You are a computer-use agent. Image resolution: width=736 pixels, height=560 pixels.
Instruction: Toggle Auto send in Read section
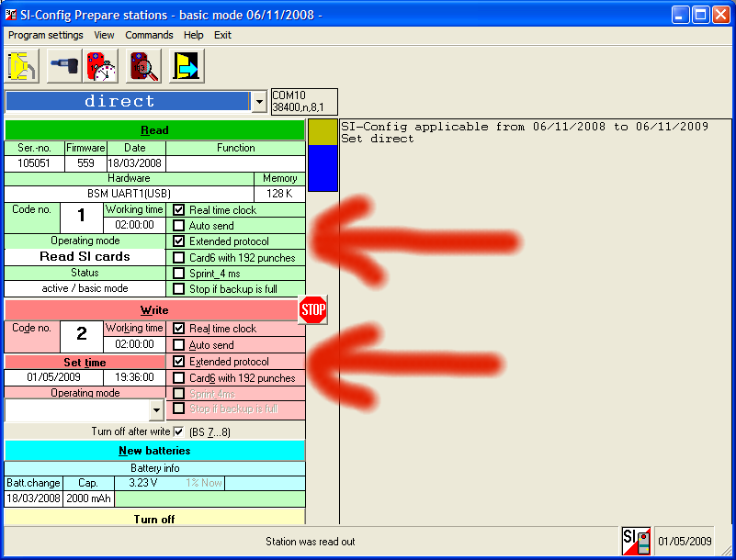(178, 226)
